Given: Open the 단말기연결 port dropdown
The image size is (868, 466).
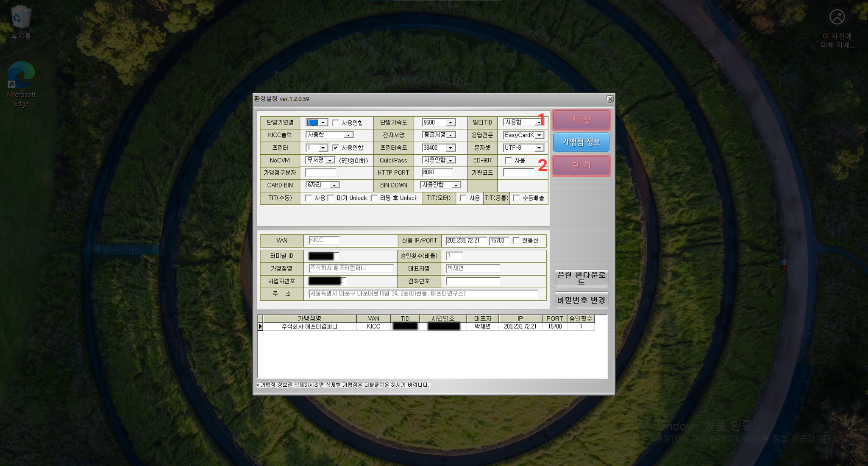Looking at the screenshot, I should [x=323, y=123].
